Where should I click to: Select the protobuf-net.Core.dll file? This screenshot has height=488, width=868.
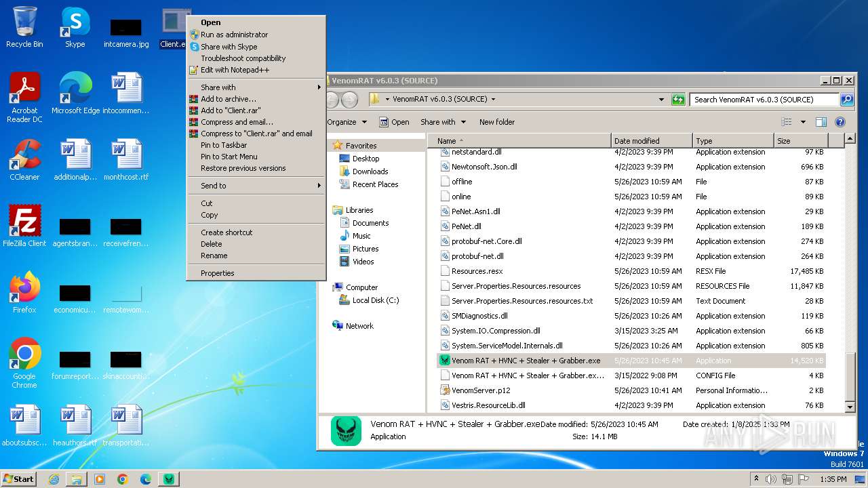point(487,241)
